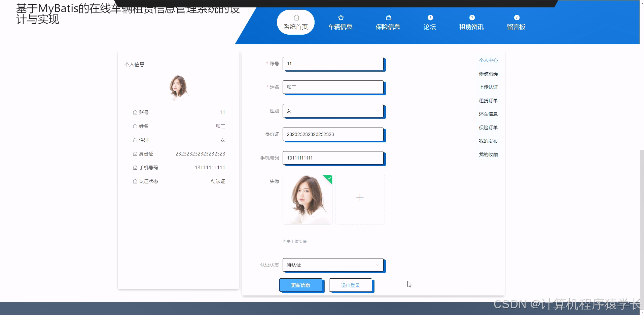Click the bag icon above 保险信息

388,17
